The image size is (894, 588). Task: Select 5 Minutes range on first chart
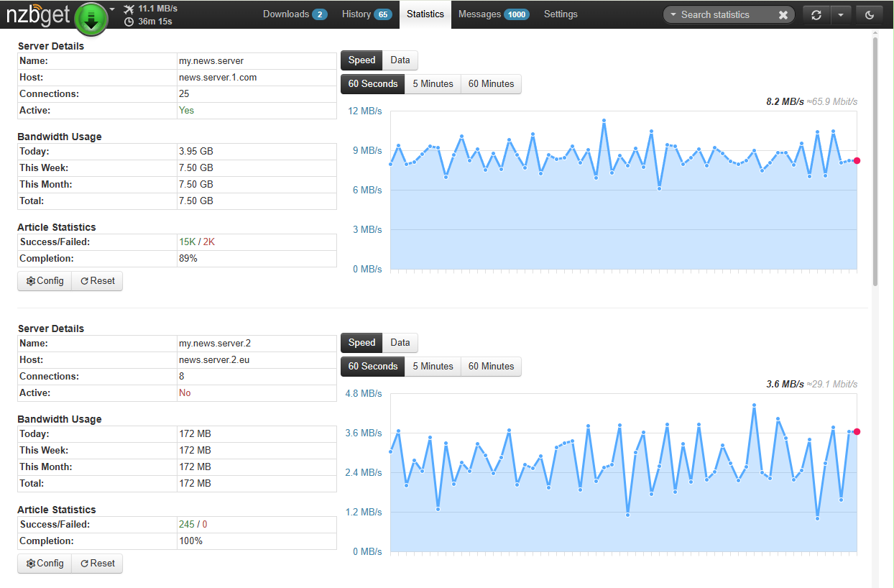[x=433, y=84]
